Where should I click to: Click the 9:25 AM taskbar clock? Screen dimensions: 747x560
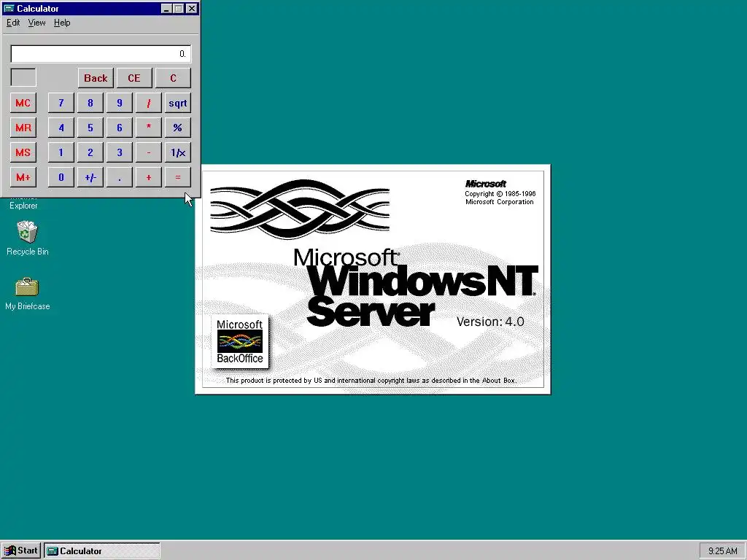[x=722, y=551]
